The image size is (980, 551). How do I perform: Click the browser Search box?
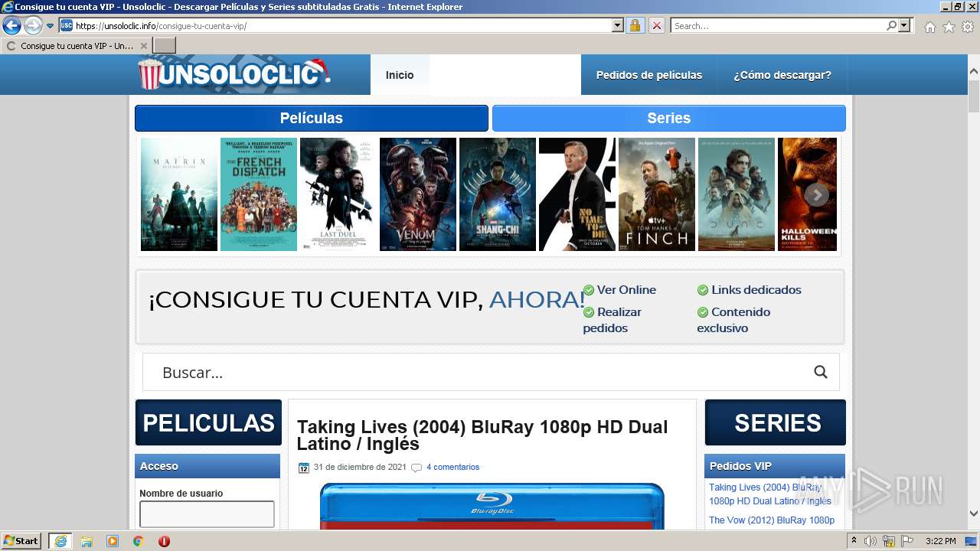(778, 26)
